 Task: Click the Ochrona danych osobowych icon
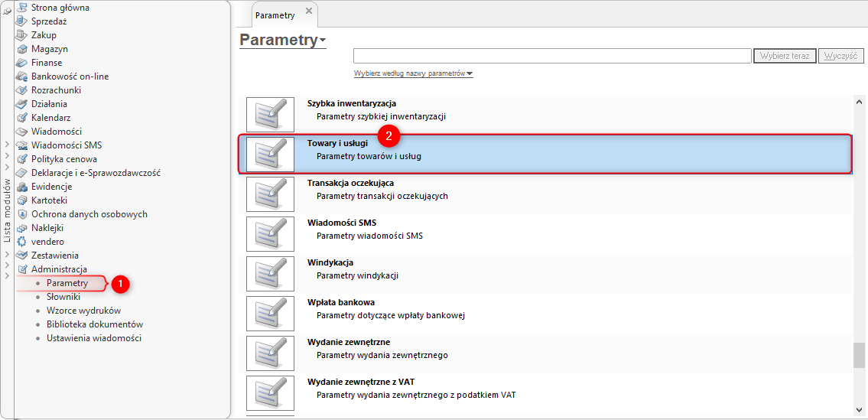click(22, 214)
